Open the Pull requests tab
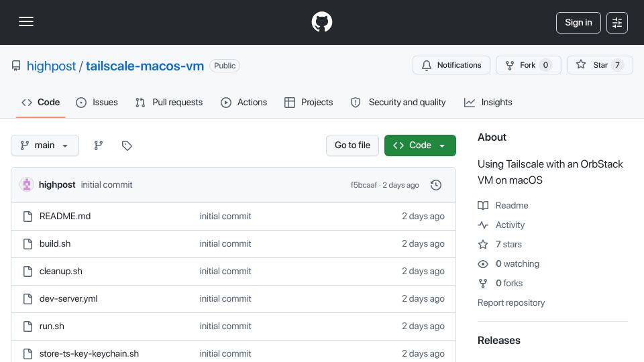 (169, 102)
